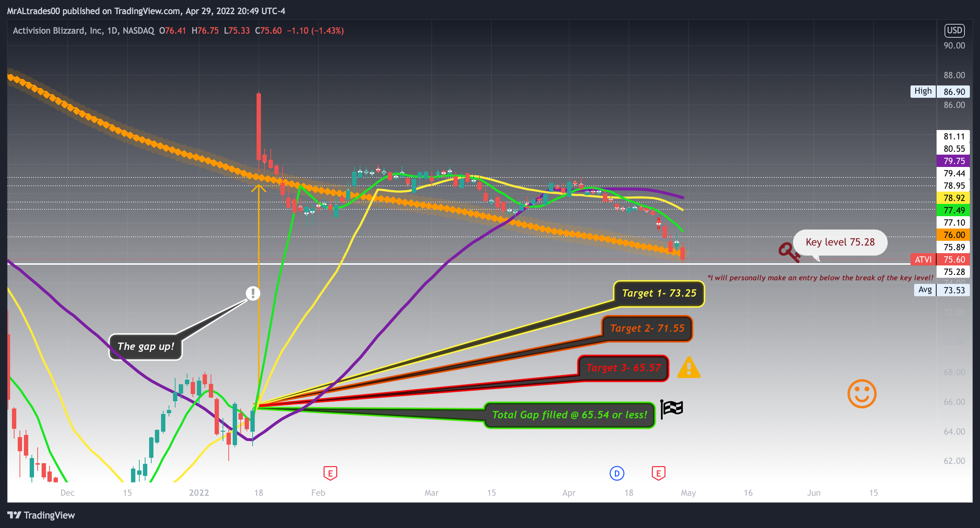Click the earnings E marker in late April
The height and width of the screenshot is (528, 980).
click(x=659, y=473)
